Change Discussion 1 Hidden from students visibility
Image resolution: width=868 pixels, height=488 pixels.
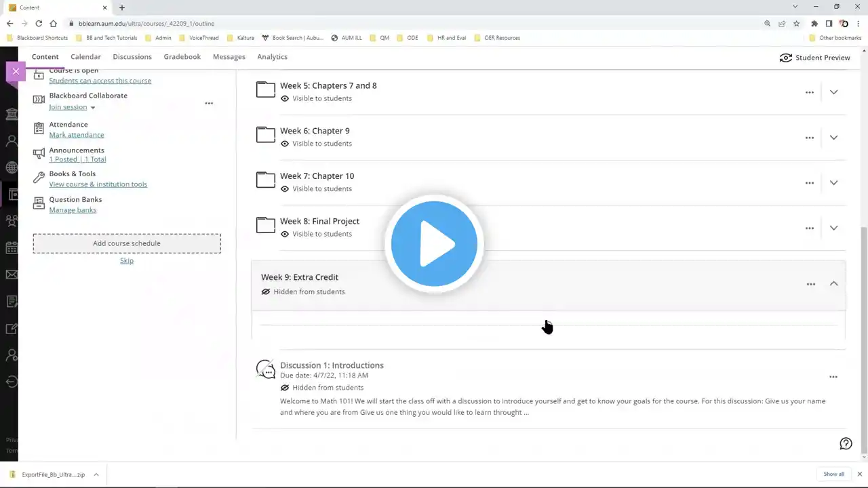tap(322, 388)
